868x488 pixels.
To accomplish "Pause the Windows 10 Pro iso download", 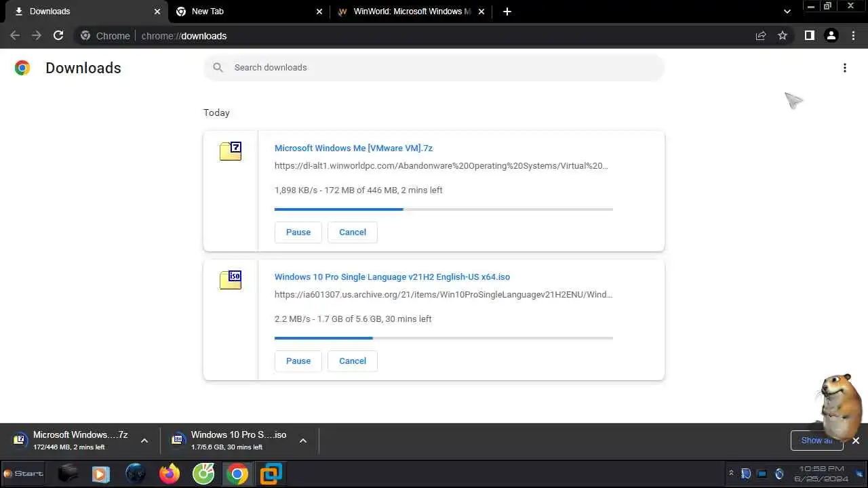I will pyautogui.click(x=298, y=361).
